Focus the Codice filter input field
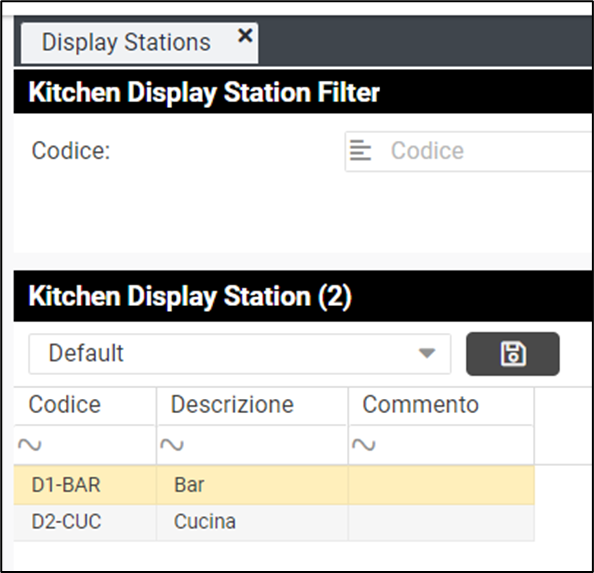Image resolution: width=594 pixels, height=573 pixels. tap(469, 151)
